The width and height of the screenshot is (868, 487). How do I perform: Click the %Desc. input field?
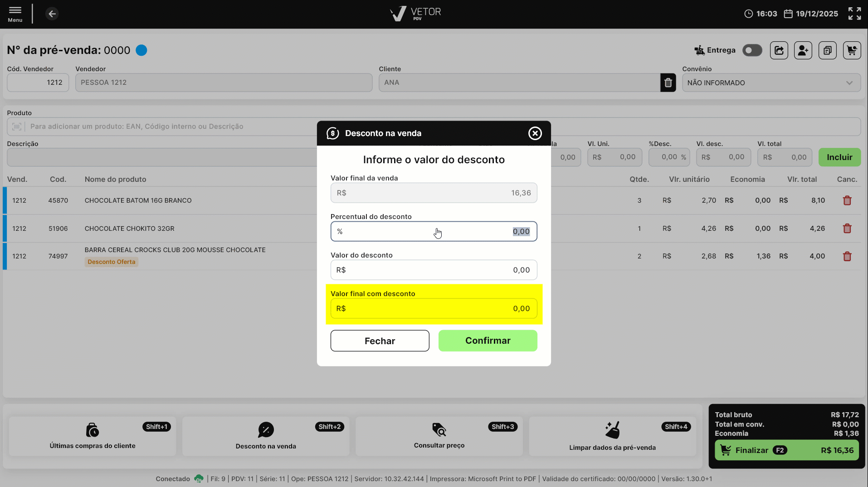tap(669, 157)
